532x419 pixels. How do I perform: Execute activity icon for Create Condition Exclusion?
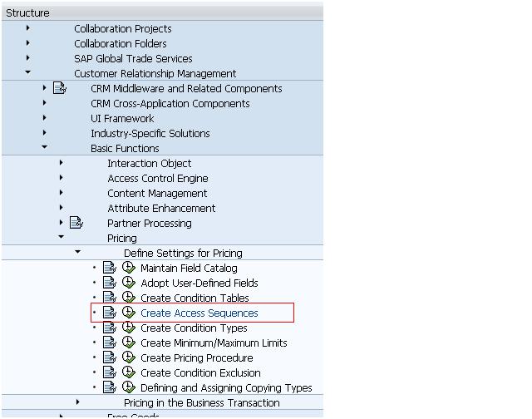[129, 372]
